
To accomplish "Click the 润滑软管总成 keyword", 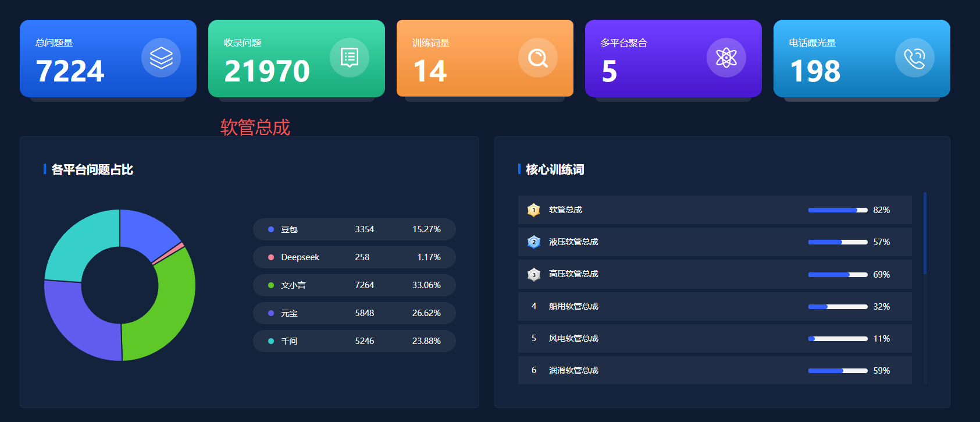I will click(573, 370).
